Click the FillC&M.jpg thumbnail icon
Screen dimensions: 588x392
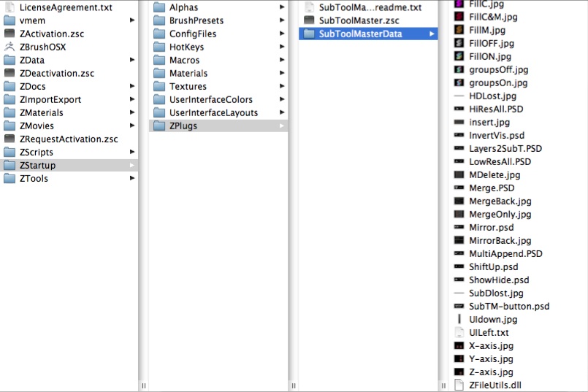coord(459,17)
